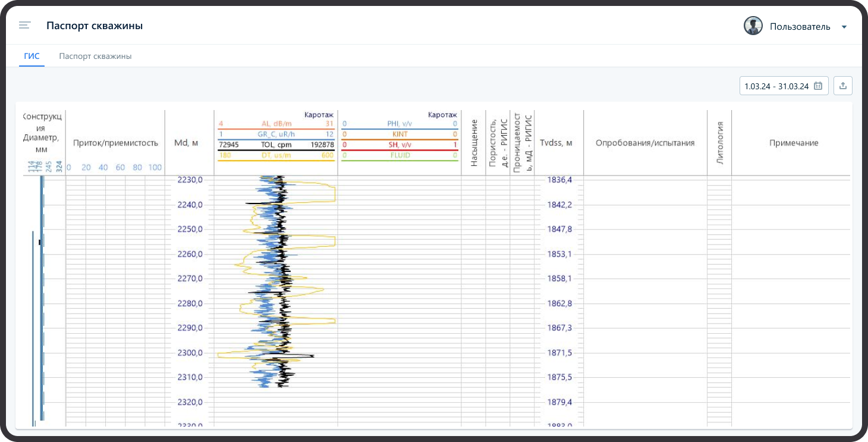
Task: Click the FLUID curve legend entry
Action: (x=400, y=155)
